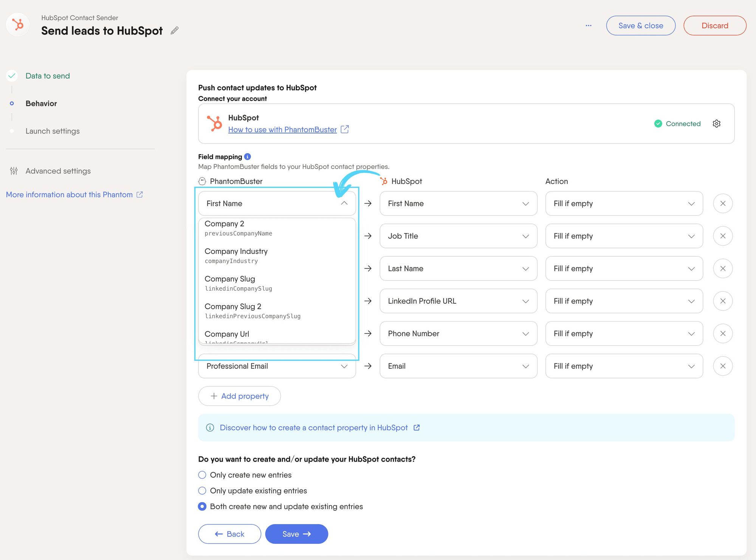Click the Data to send checkmark icon
Screen dimensions: 756x560
point(12,76)
